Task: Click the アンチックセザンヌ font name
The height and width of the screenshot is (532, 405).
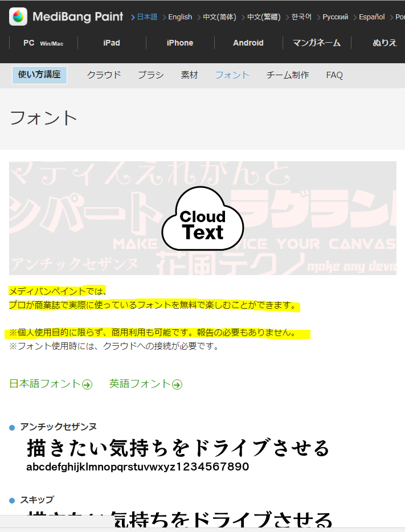Action: click(x=58, y=427)
